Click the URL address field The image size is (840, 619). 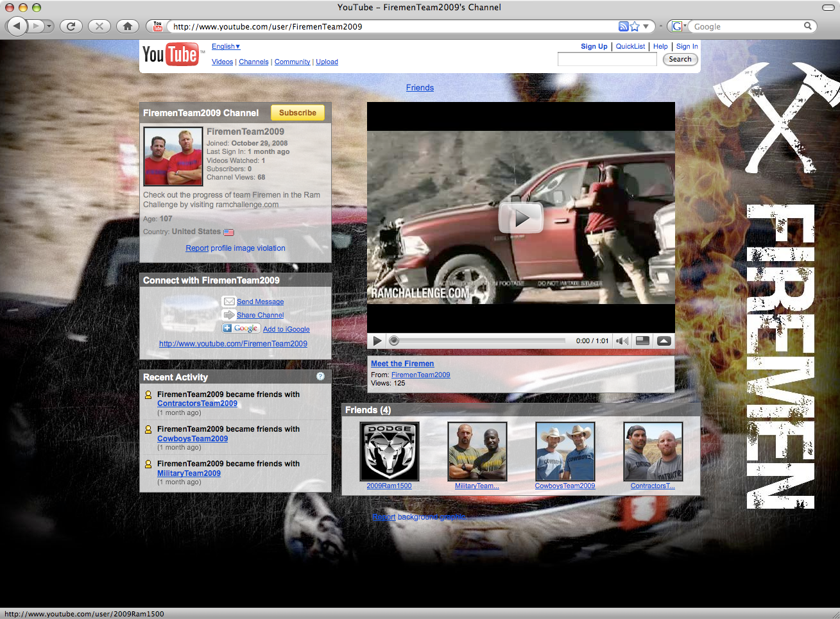point(393,26)
